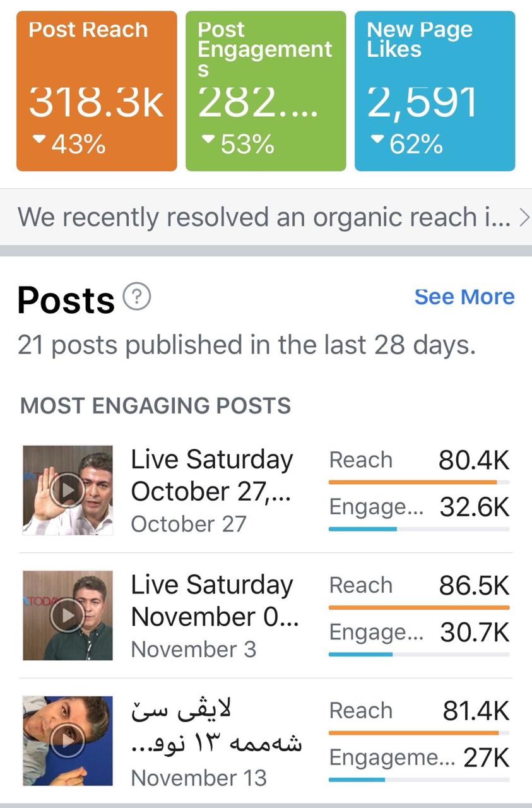Screen dimensions: 532x808
Task: Tap the 53% decrease indicator on Engagements
Action: (x=239, y=145)
